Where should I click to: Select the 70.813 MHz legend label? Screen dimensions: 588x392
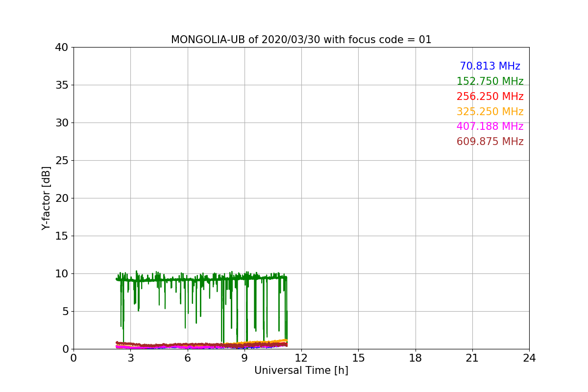490,66
